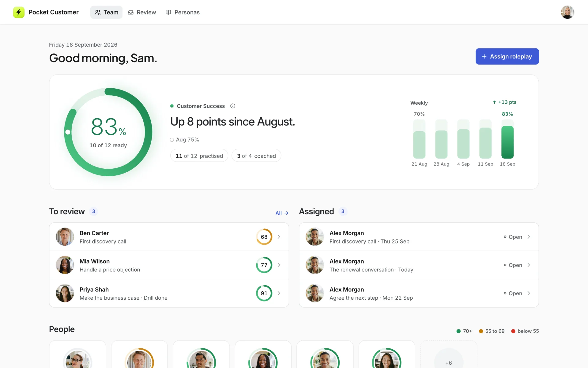Click the +6 more people card

click(449, 355)
